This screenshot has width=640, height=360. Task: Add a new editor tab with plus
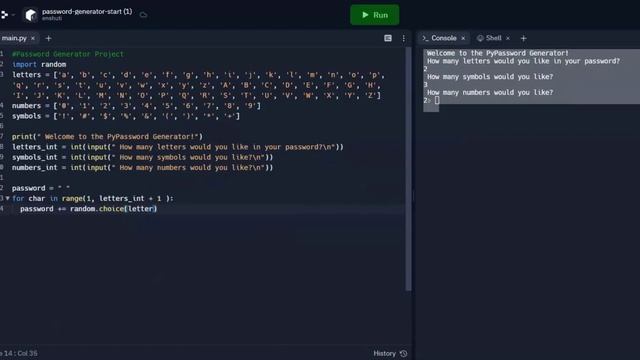49,38
